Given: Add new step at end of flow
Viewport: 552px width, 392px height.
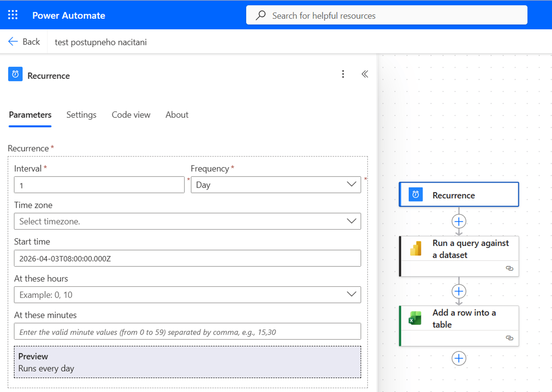Looking at the screenshot, I should (459, 358).
